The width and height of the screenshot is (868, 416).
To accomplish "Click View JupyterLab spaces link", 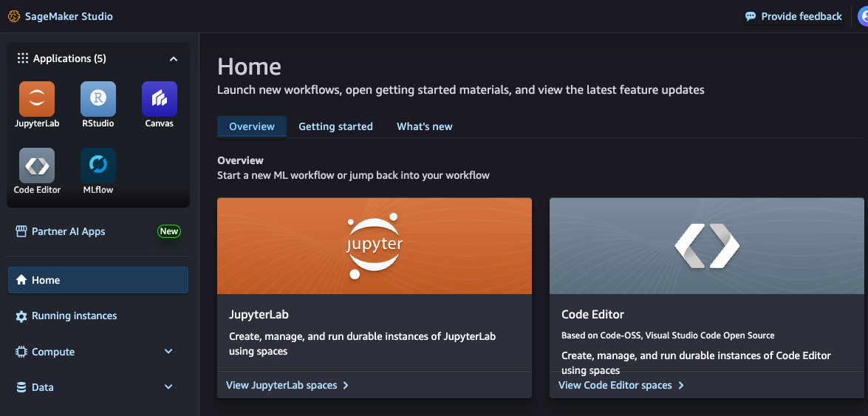I will pyautogui.click(x=287, y=385).
